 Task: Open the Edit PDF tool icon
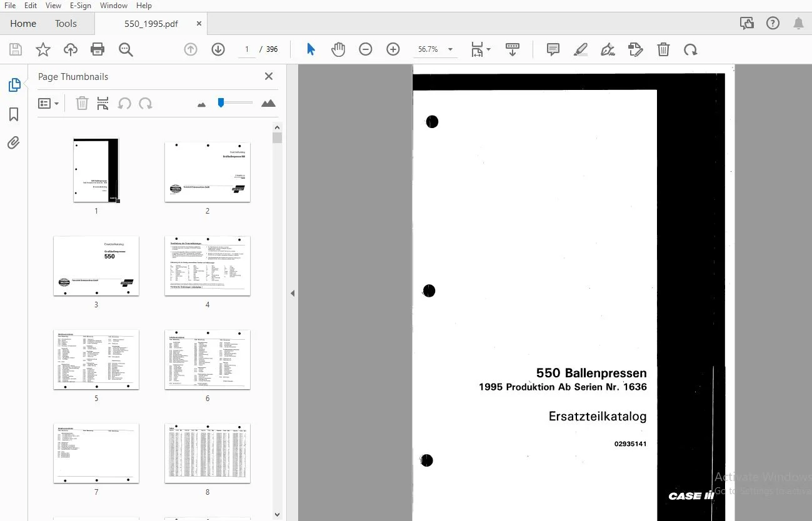click(x=636, y=49)
